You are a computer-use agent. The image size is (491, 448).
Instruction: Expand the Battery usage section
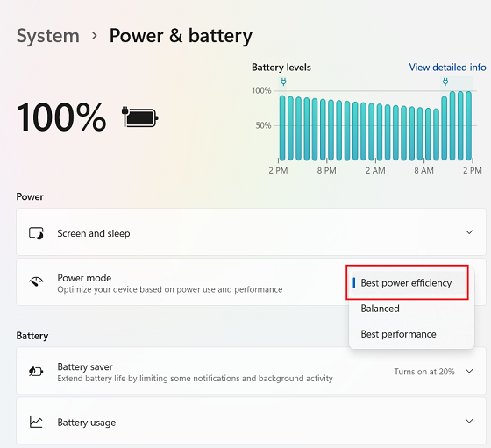[x=469, y=421]
